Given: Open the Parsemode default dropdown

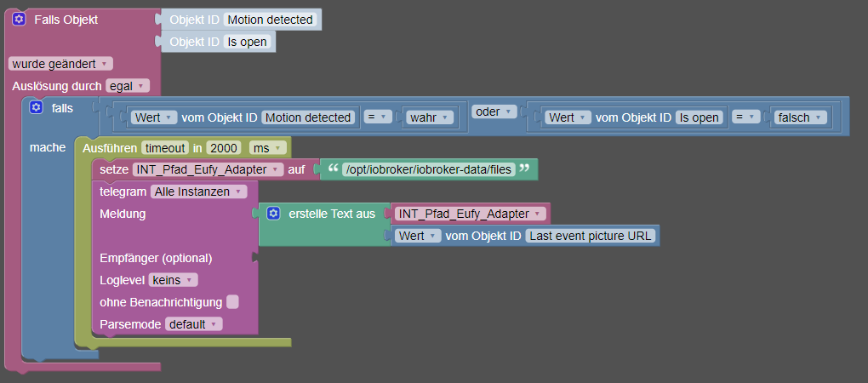Looking at the screenshot, I should coord(194,323).
